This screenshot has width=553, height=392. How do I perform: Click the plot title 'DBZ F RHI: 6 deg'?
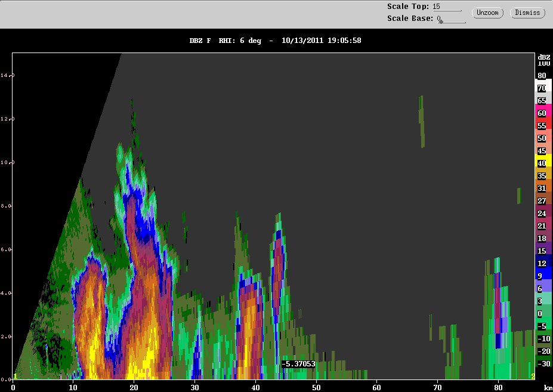click(x=225, y=41)
